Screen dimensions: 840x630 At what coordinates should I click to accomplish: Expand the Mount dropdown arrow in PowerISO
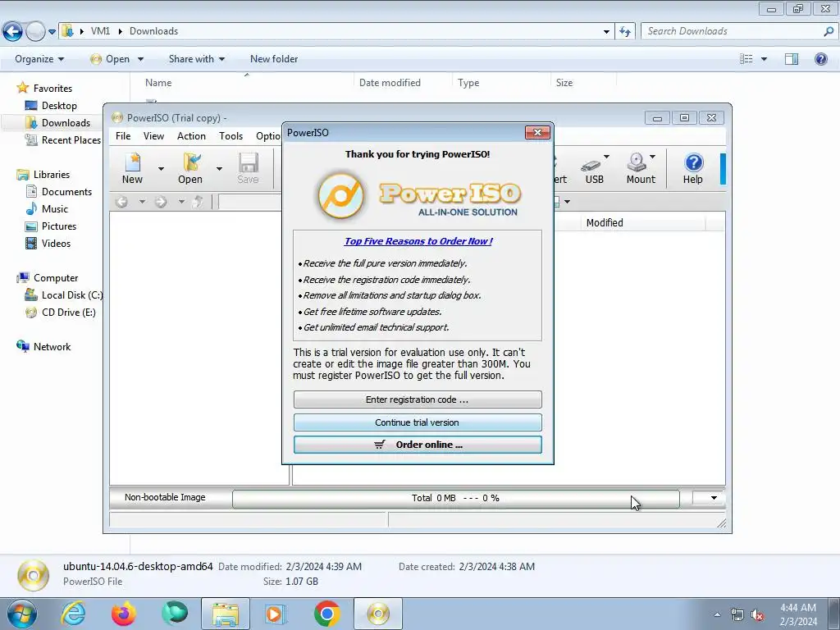coord(652,157)
